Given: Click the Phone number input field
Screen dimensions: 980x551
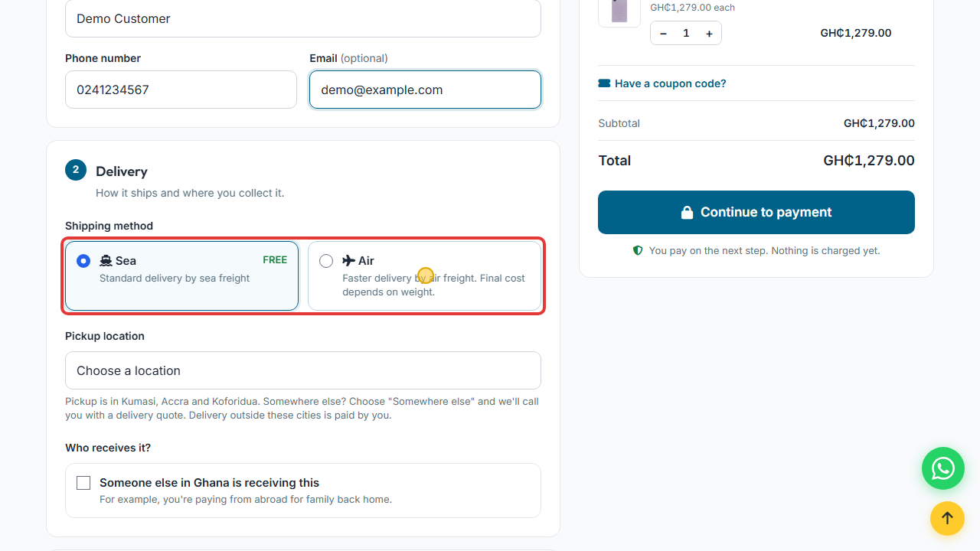Looking at the screenshot, I should tap(181, 90).
